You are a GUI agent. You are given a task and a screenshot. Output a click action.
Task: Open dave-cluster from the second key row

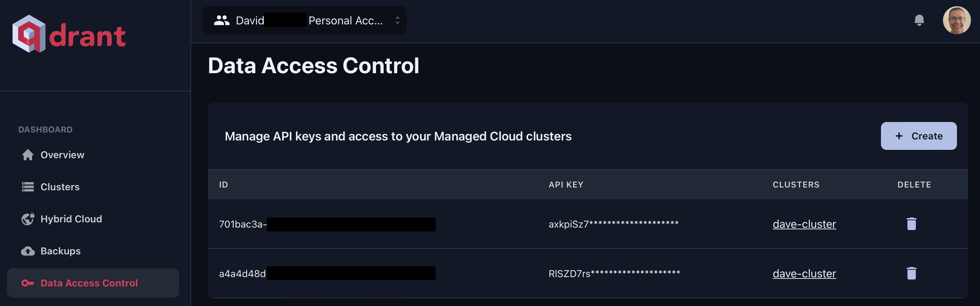click(x=804, y=273)
